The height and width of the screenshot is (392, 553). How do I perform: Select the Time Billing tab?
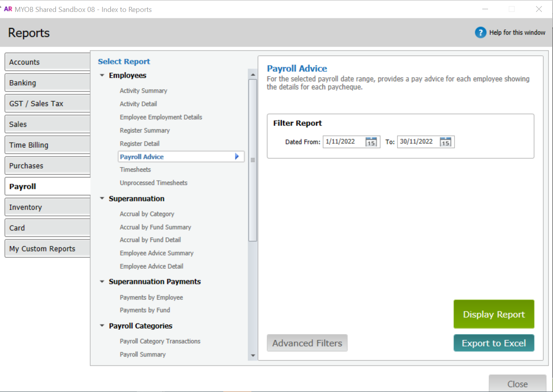click(48, 145)
